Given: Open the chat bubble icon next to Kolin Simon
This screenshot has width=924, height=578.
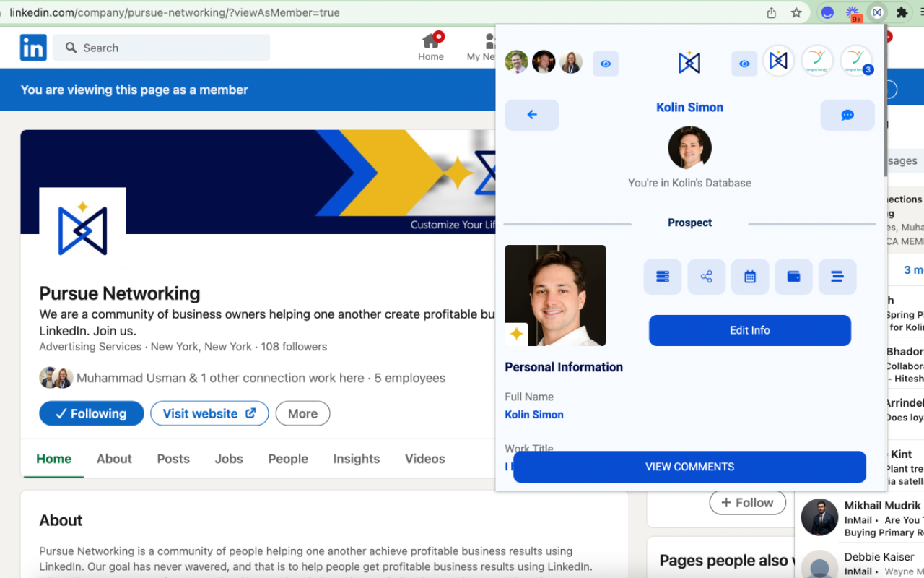Looking at the screenshot, I should tap(847, 115).
